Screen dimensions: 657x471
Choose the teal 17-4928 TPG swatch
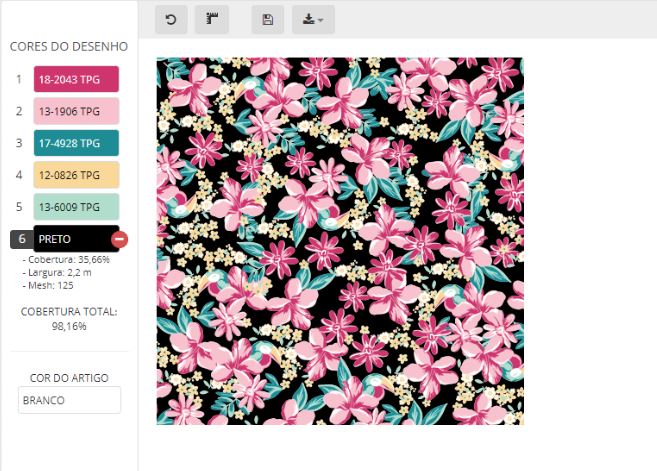pyautogui.click(x=76, y=143)
